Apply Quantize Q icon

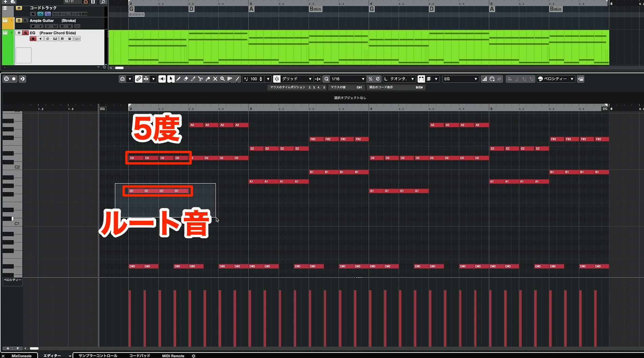pyautogui.click(x=327, y=79)
